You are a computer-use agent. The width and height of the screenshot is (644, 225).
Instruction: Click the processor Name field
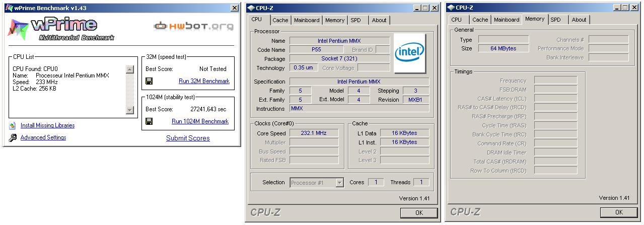click(x=339, y=41)
